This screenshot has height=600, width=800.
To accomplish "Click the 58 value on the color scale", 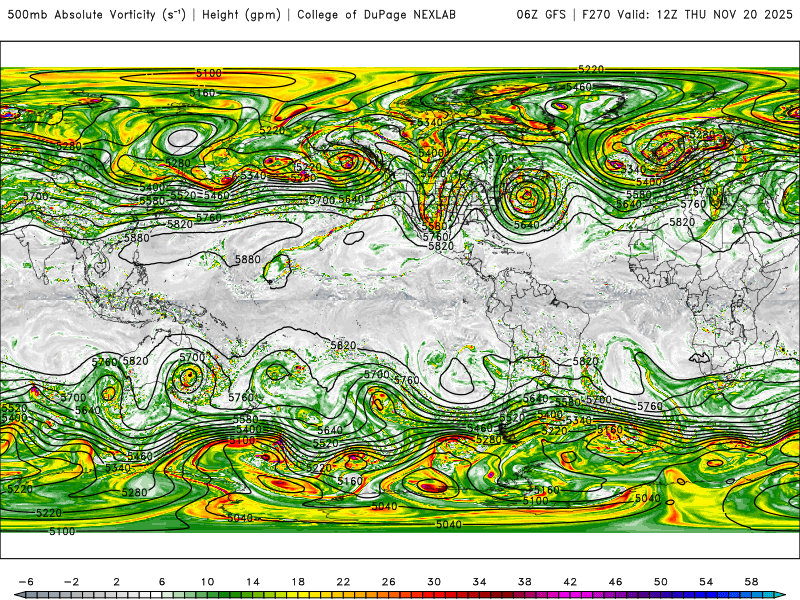I will tap(752, 582).
